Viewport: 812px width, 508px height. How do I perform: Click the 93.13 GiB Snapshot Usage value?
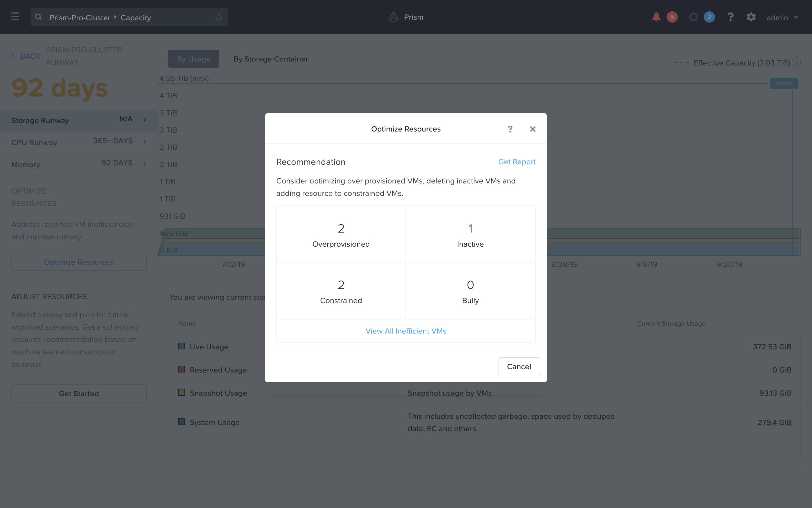(x=775, y=393)
